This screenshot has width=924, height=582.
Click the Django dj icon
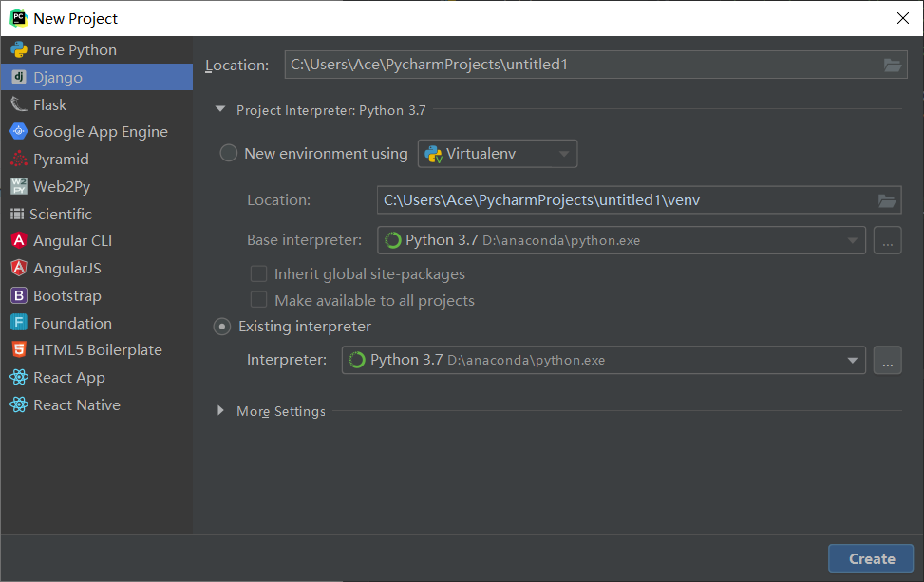coord(19,77)
